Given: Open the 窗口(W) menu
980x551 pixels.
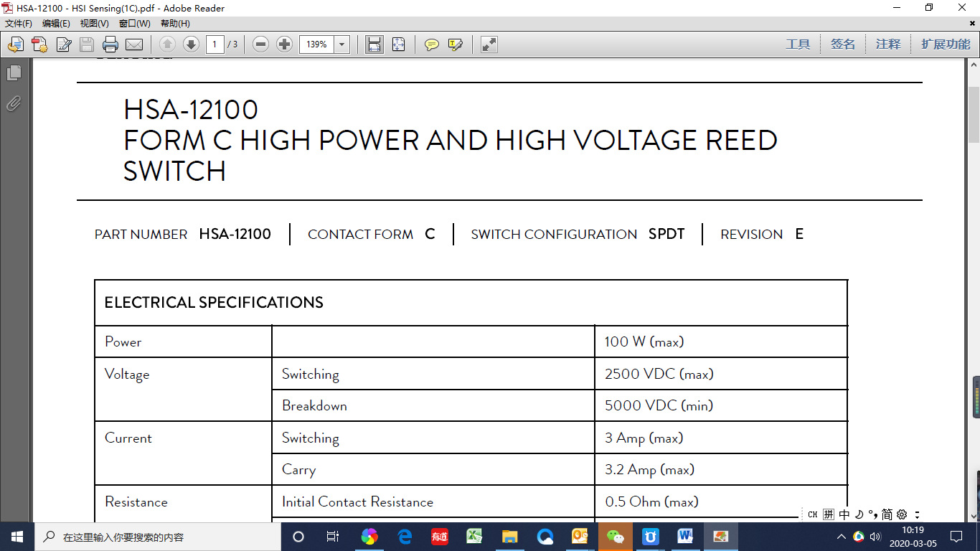Looking at the screenshot, I should (x=135, y=24).
